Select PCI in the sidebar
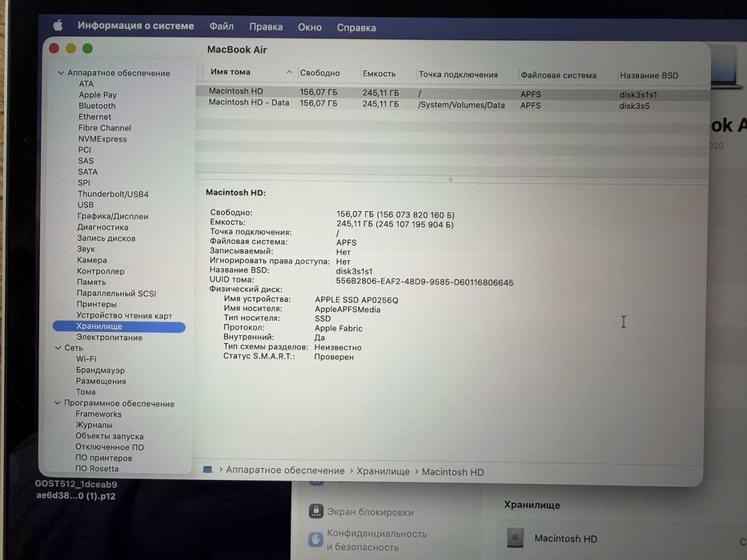This screenshot has width=747, height=560. point(84,150)
